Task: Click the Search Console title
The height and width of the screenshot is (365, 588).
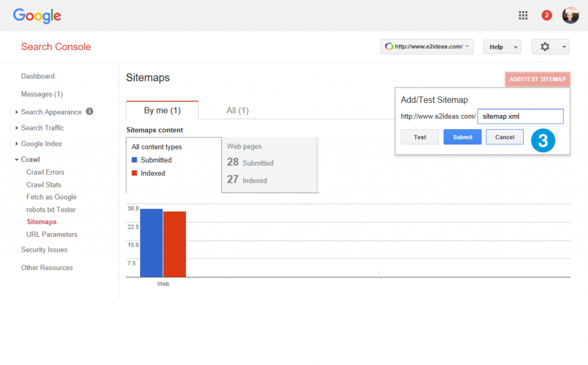Action: pos(56,47)
